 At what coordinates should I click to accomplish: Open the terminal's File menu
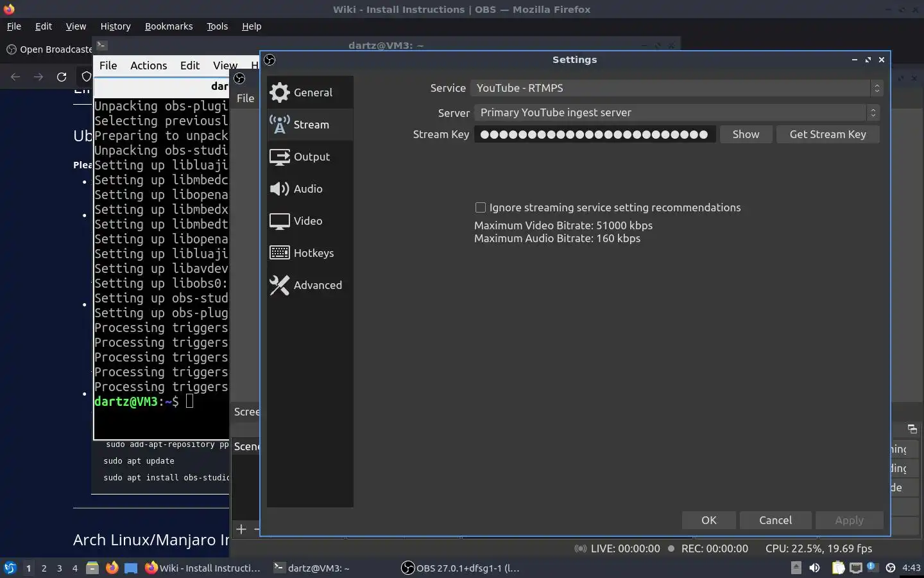click(108, 66)
